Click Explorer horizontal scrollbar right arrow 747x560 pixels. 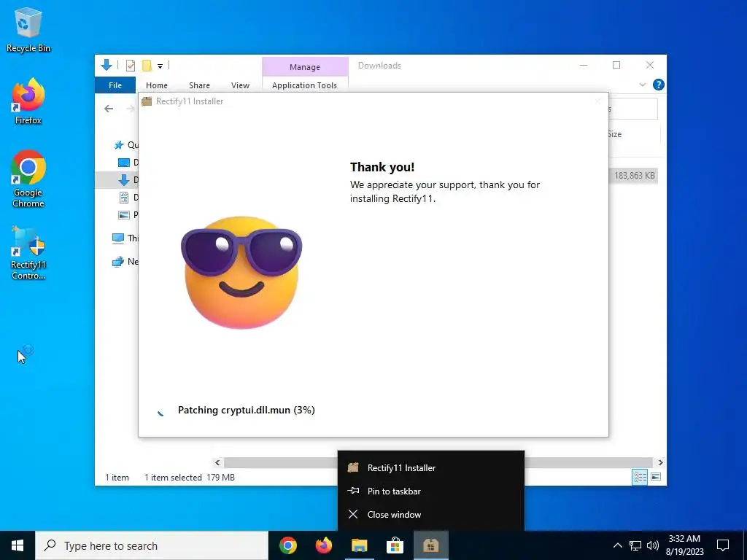(660, 462)
